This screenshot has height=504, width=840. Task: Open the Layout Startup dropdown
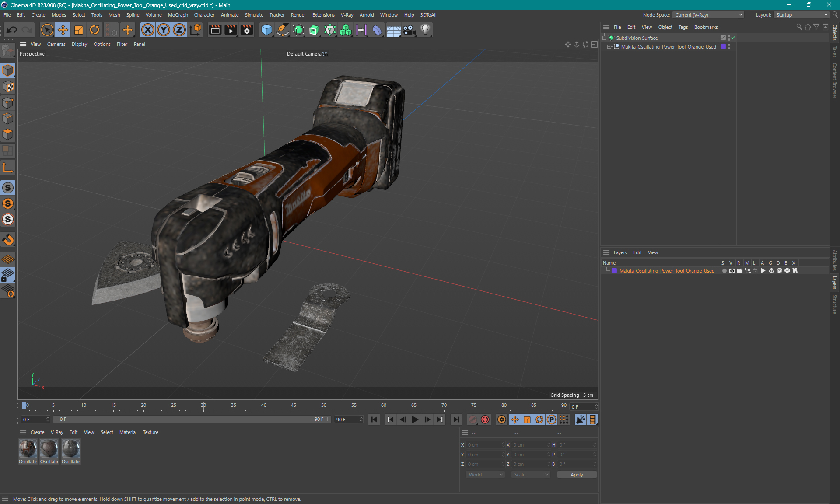801,15
